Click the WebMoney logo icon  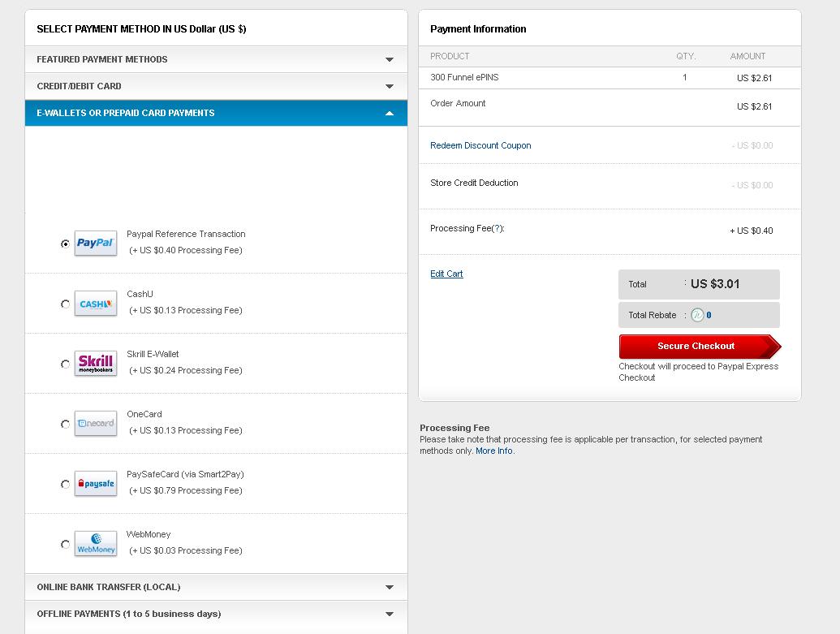pyautogui.click(x=95, y=544)
